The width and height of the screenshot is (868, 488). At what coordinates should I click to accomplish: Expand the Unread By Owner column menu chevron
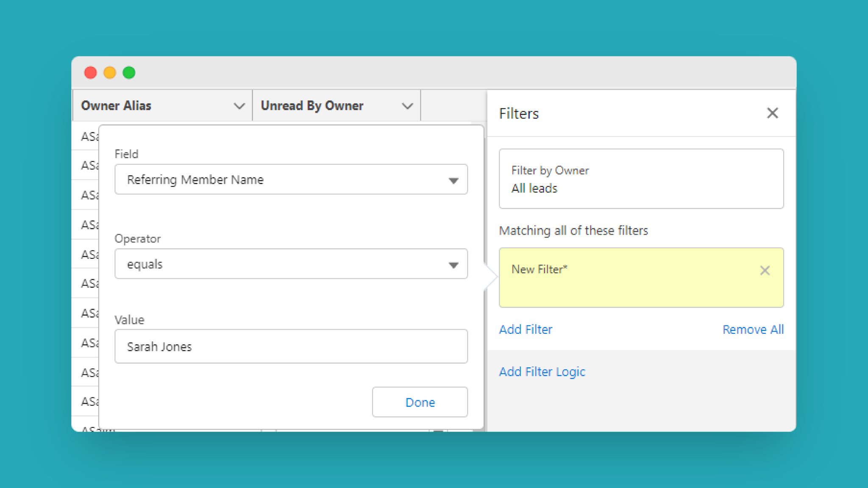point(407,106)
